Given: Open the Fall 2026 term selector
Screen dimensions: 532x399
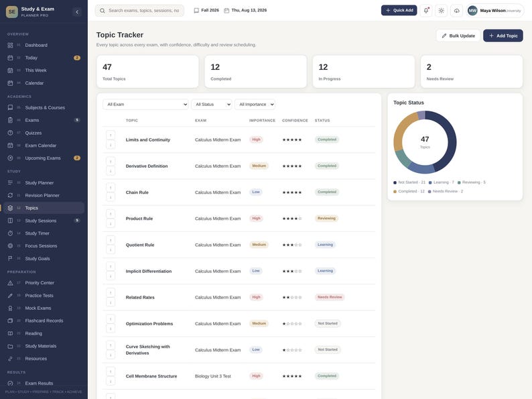Looking at the screenshot, I should pyautogui.click(x=206, y=11).
